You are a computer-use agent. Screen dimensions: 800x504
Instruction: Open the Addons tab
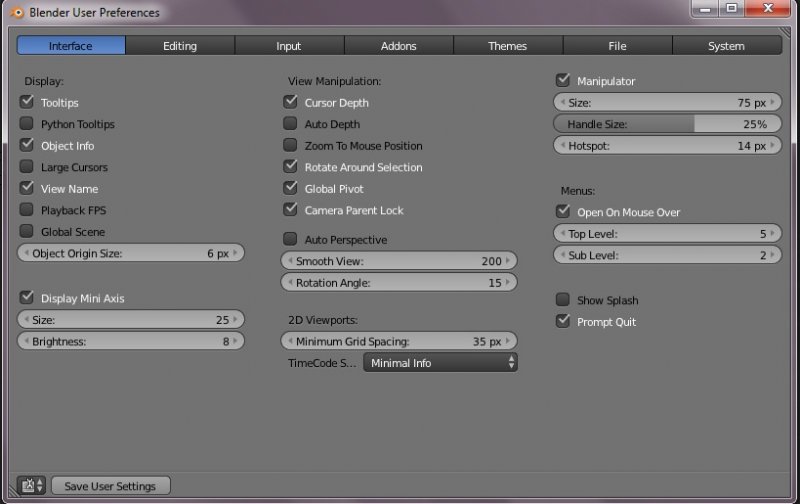(x=398, y=46)
